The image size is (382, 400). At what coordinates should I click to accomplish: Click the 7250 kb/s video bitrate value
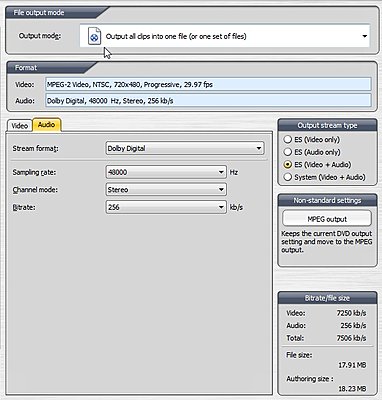tap(351, 313)
